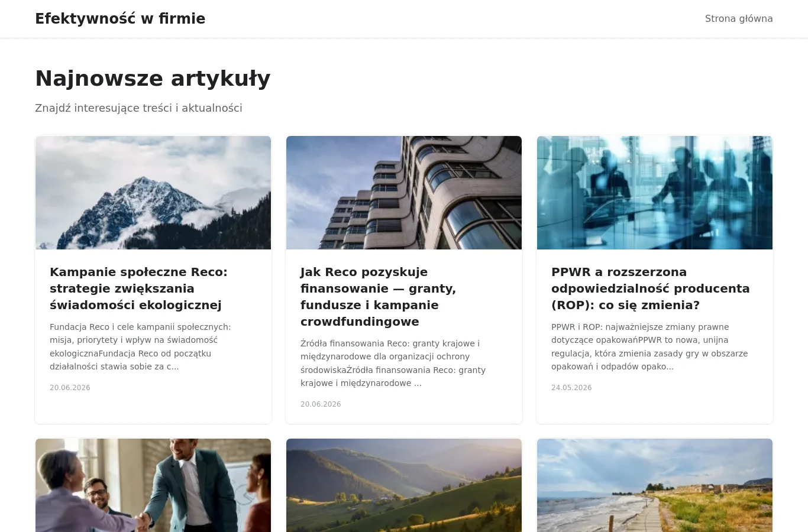Viewport: 808px width, 532px height.
Task: Click date 20.06.2026 under Kampanie społeczne article
Action: point(70,388)
